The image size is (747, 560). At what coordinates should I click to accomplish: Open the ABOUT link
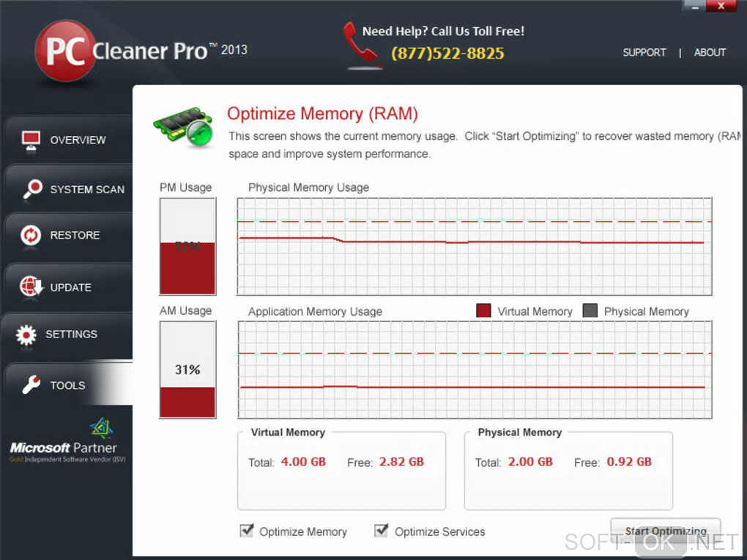(x=710, y=53)
